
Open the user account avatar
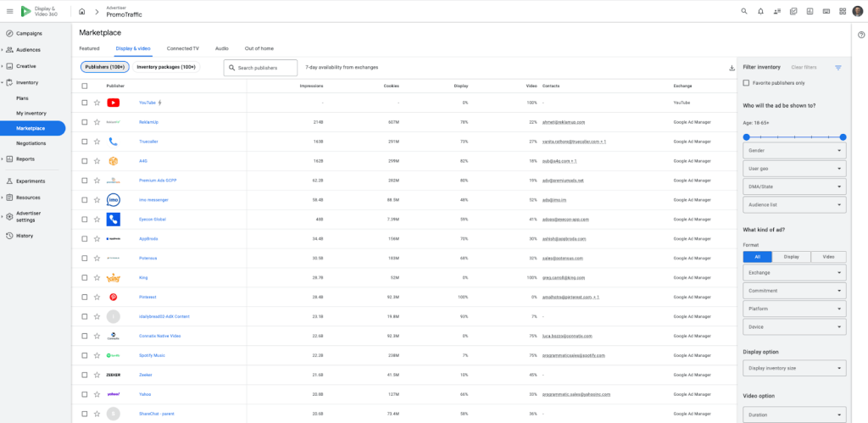pos(858,11)
